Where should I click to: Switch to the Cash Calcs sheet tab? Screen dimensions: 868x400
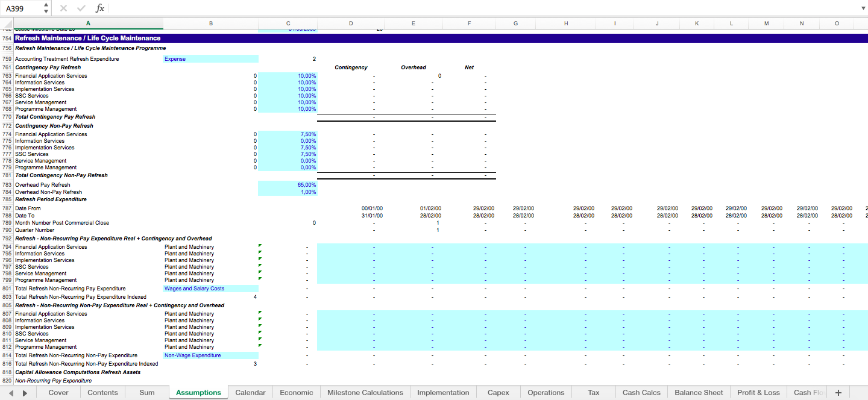[641, 393]
